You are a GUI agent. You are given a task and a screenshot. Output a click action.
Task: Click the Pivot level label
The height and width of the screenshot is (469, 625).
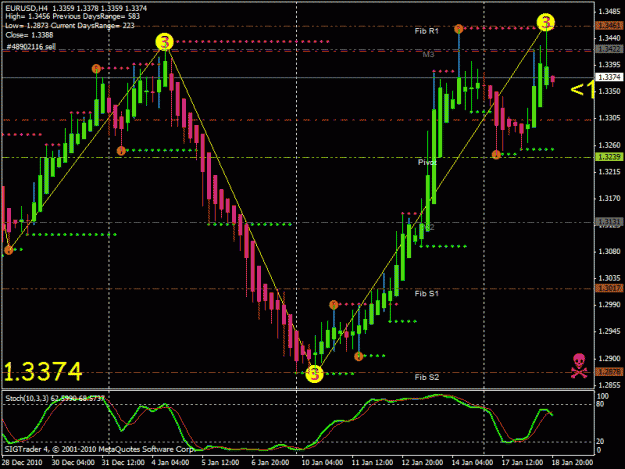[427, 162]
